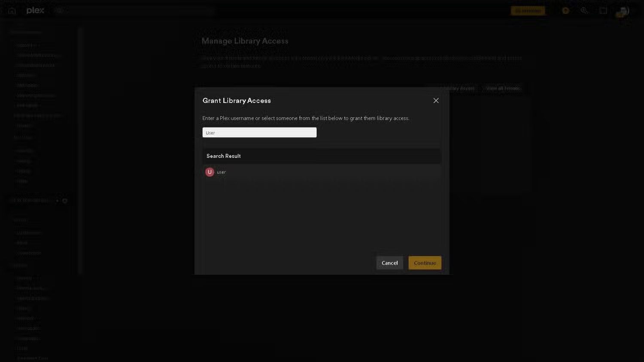Switch to the View all Friends tab

[502, 88]
